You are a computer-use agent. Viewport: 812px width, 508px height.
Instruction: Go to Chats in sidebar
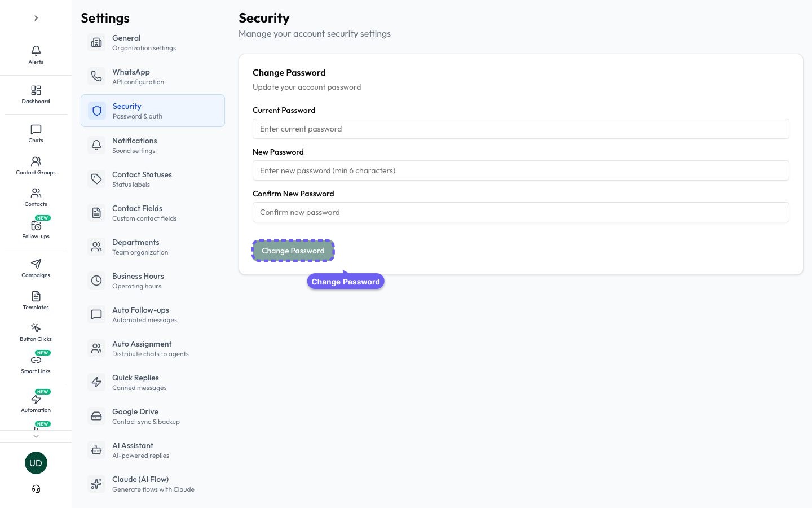tap(36, 134)
